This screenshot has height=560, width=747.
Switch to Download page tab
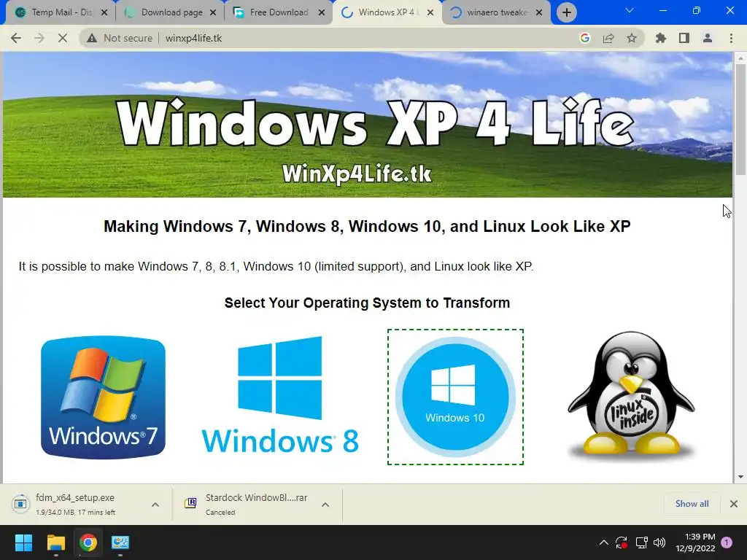(x=171, y=12)
